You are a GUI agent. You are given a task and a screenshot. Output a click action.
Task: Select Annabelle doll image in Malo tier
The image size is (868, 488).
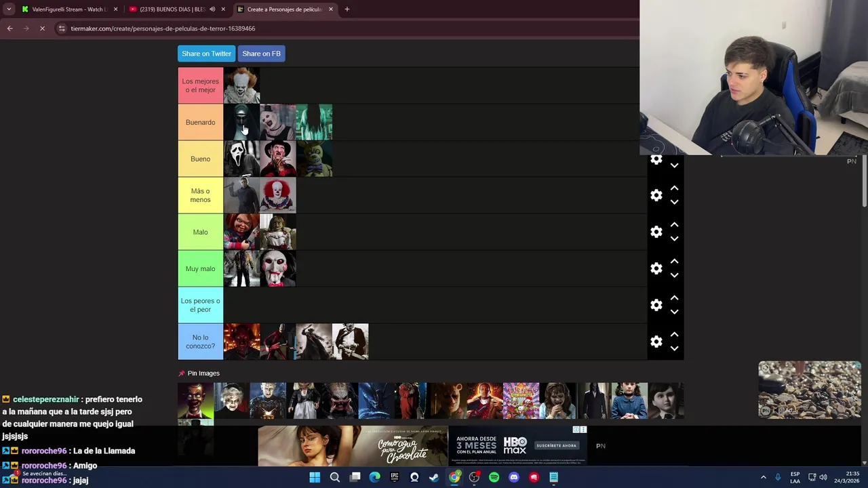tap(278, 232)
